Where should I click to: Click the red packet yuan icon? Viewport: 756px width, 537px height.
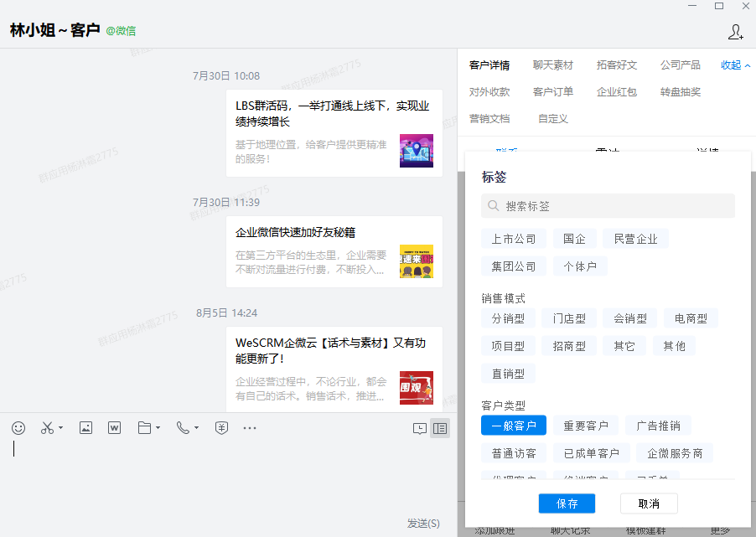tap(221, 428)
